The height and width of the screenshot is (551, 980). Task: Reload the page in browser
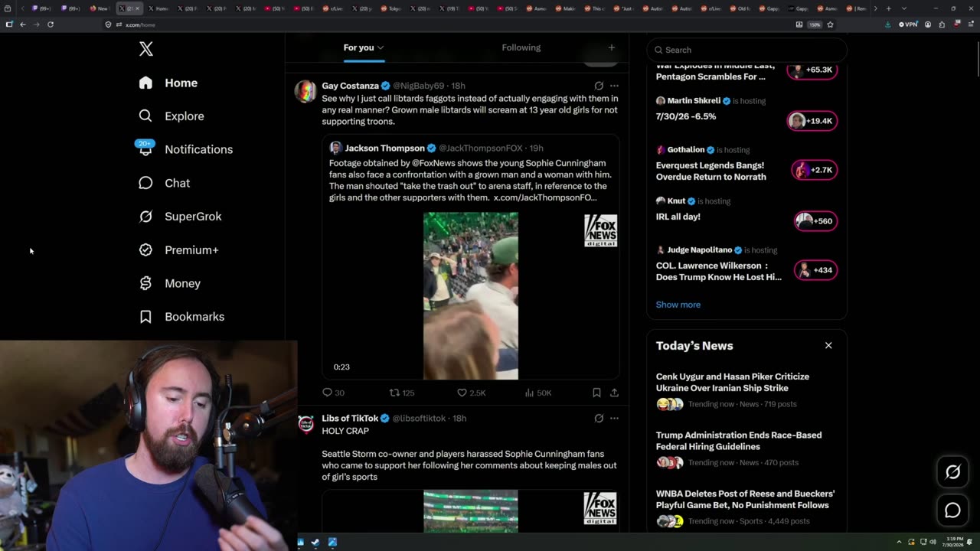(51, 24)
